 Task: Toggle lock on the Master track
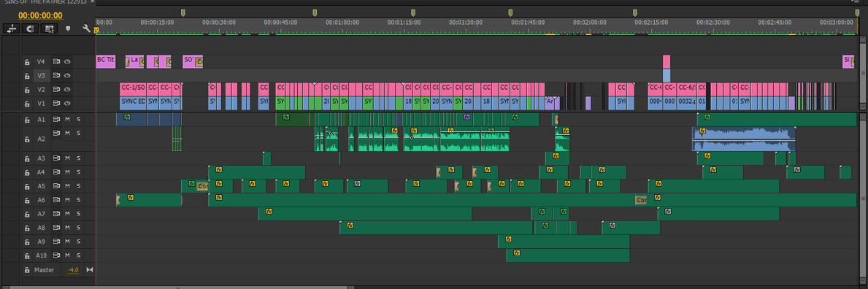click(26, 269)
